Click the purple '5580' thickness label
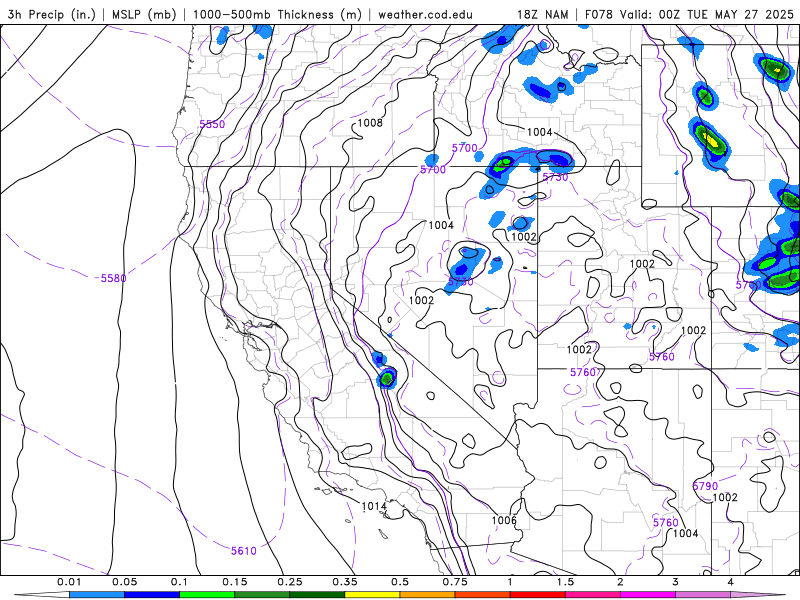This screenshot has width=800, height=600. tap(113, 278)
